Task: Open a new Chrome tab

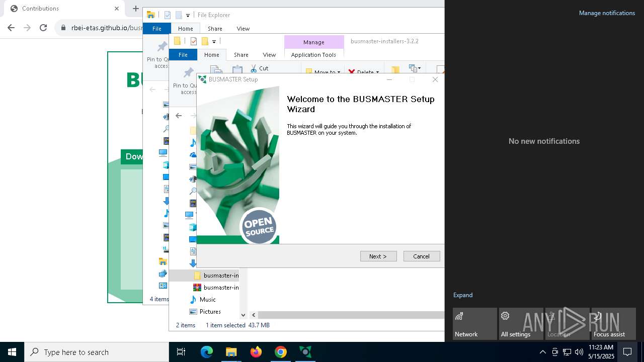Action: click(135, 9)
